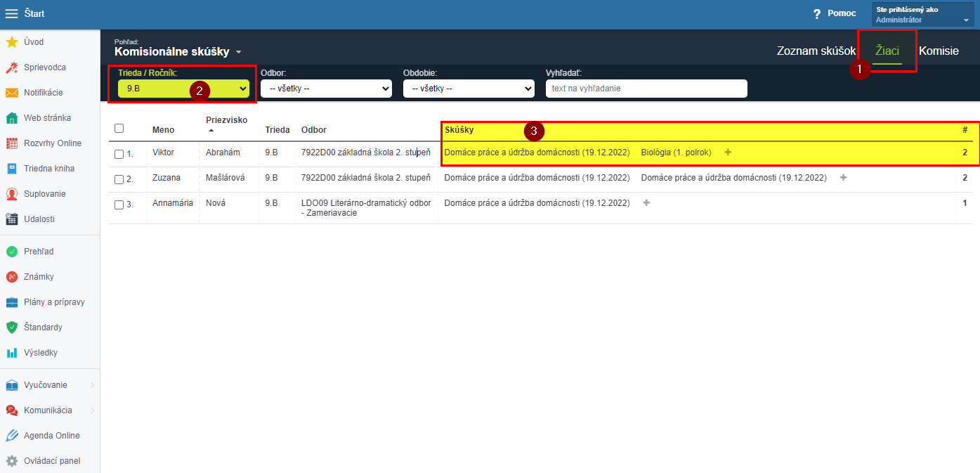Click the Úvod star icon
The image size is (980, 473).
(x=11, y=42)
